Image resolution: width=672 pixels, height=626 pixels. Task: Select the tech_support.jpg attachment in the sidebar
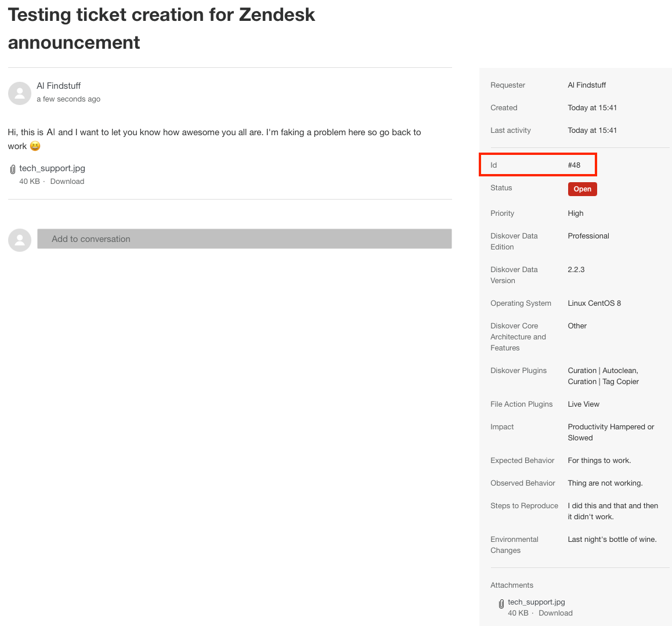pos(536,602)
